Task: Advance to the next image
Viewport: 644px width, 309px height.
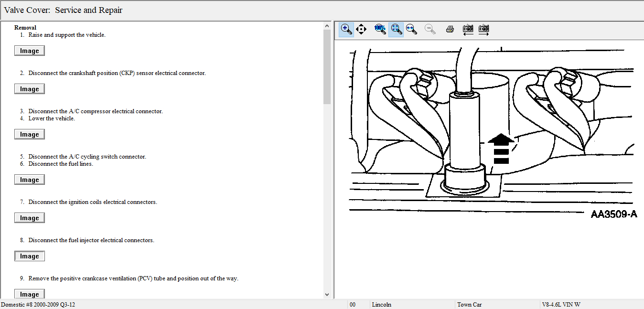Action: pos(483,29)
